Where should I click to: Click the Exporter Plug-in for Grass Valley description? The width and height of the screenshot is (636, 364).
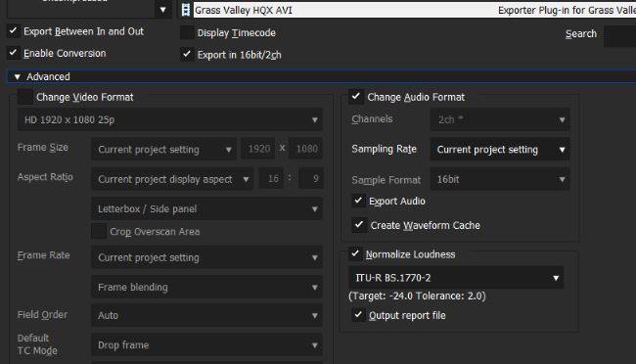click(567, 10)
